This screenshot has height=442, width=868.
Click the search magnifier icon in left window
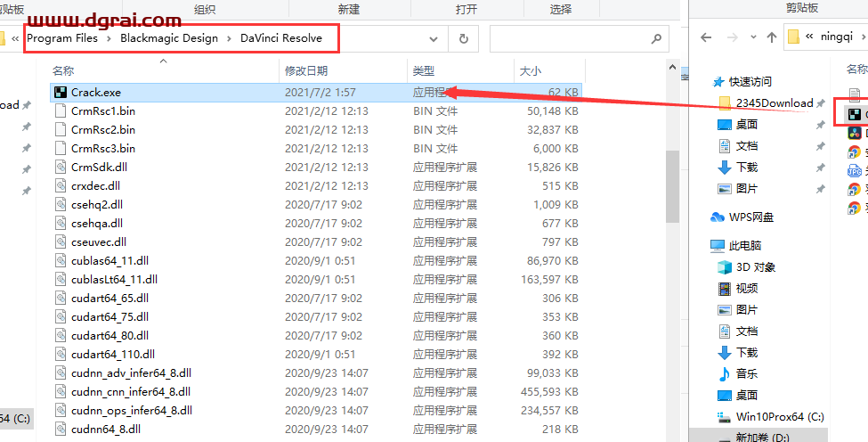coord(656,39)
